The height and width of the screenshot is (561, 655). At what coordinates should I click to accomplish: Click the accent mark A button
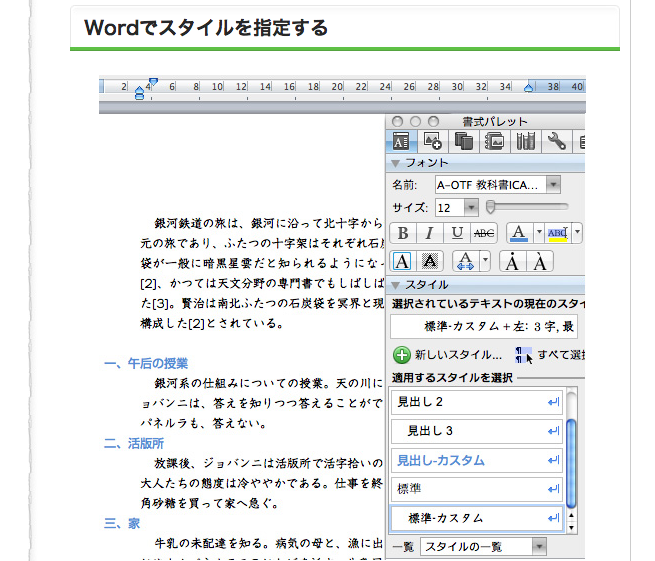coord(540,261)
